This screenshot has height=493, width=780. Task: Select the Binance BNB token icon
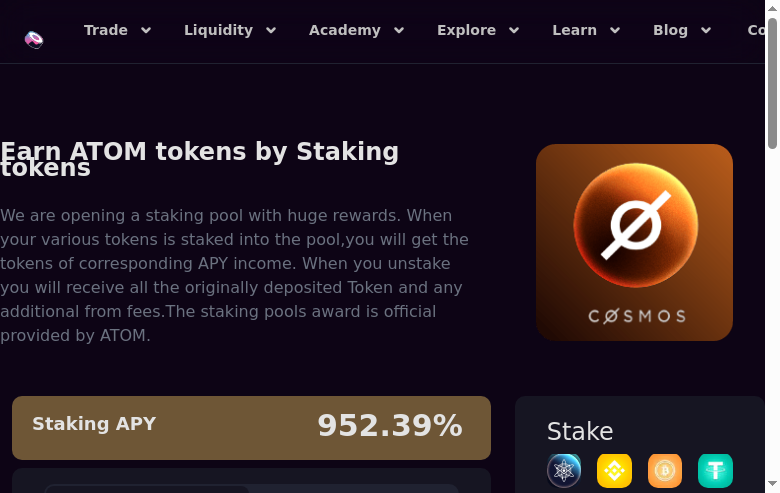tap(614, 470)
